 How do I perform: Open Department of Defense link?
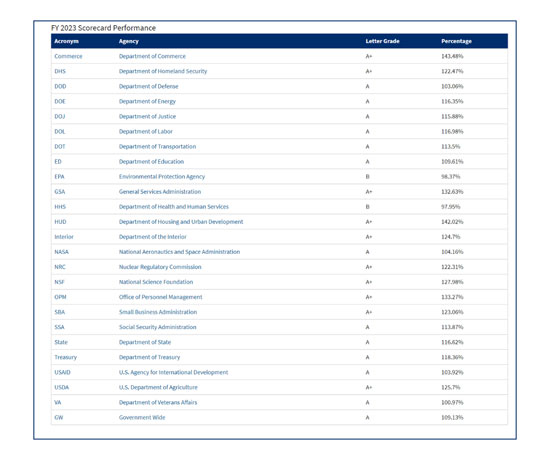148,86
